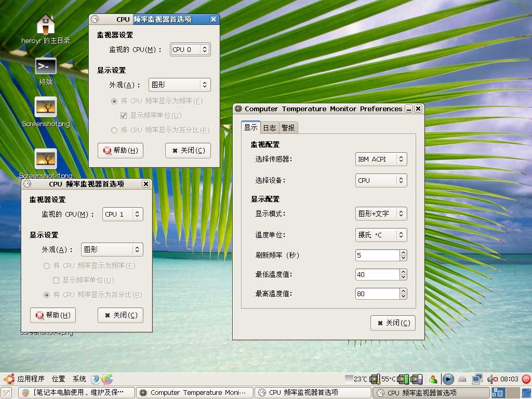Click the blue play button icon in the panel
The image size is (532, 399).
point(448,379)
